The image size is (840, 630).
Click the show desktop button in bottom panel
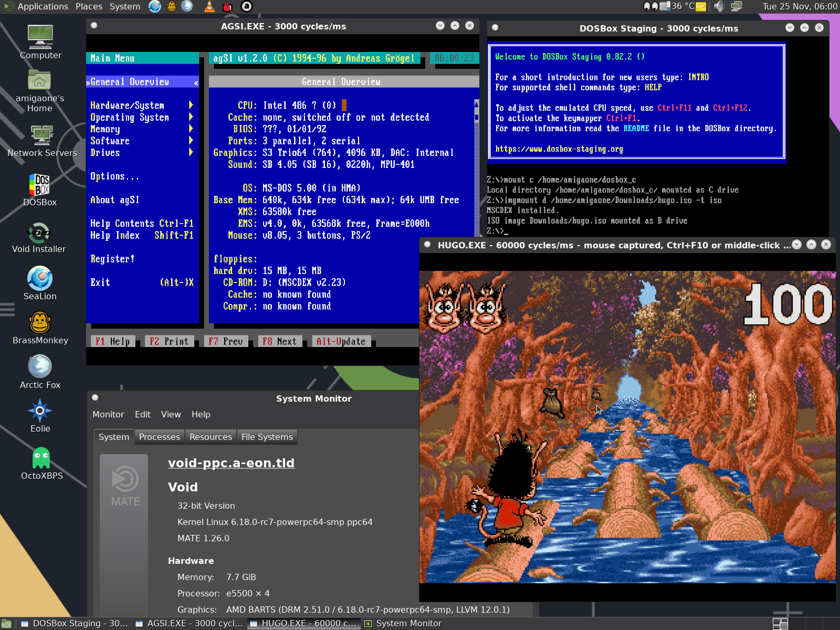[6, 624]
